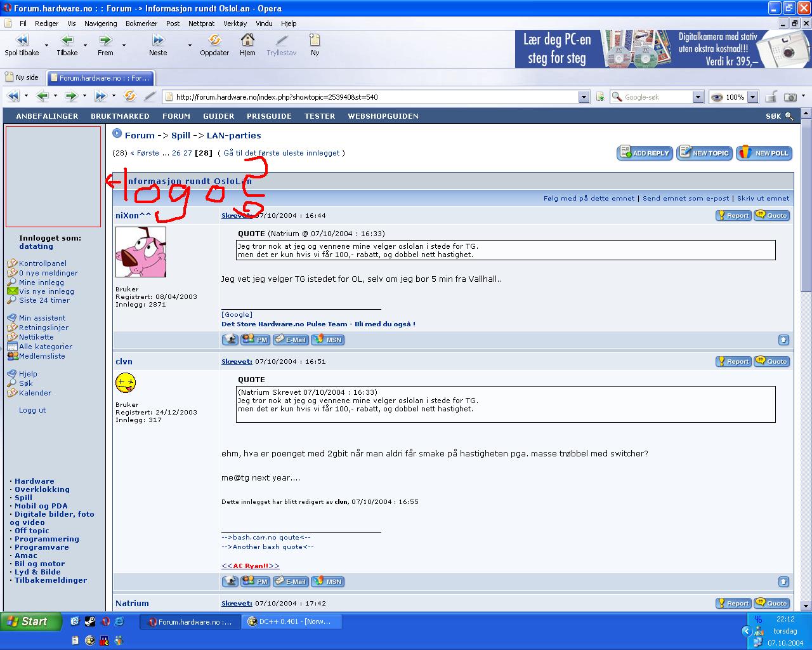Viewport: 812px width, 650px height.
Task: Click the Tryllestav wand icon
Action: pyautogui.click(x=282, y=40)
